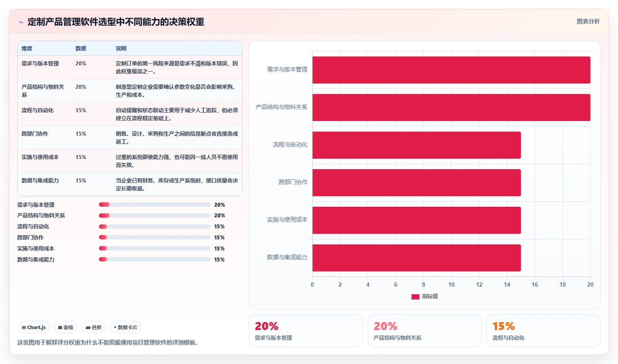Toggle the 指标值 legend color box
Screen dimensions: 618x364
tap(415, 297)
